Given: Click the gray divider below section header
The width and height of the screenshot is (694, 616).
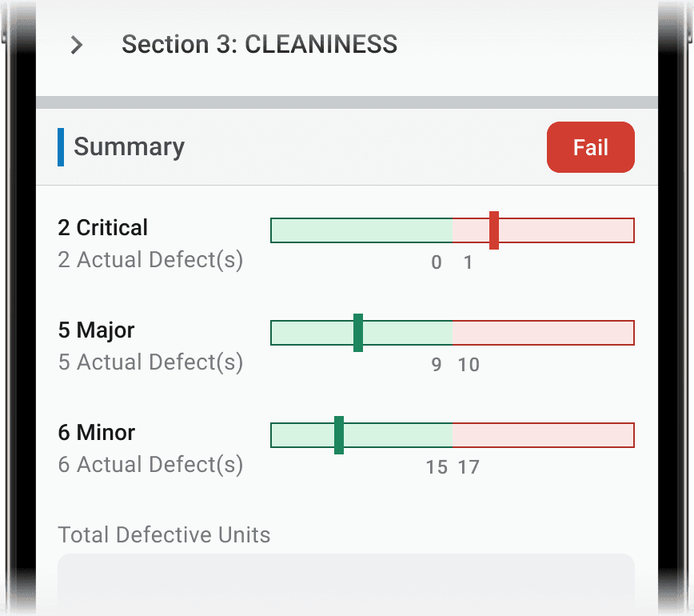Looking at the screenshot, I should coord(347,102).
